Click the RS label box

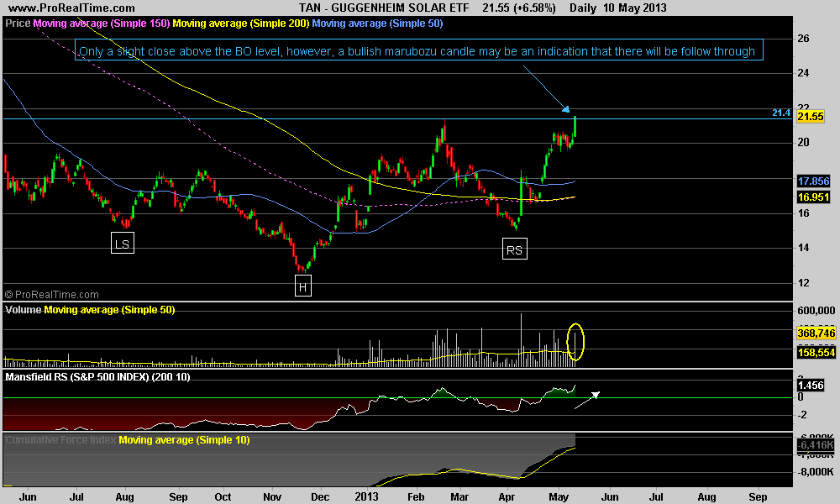pos(514,249)
